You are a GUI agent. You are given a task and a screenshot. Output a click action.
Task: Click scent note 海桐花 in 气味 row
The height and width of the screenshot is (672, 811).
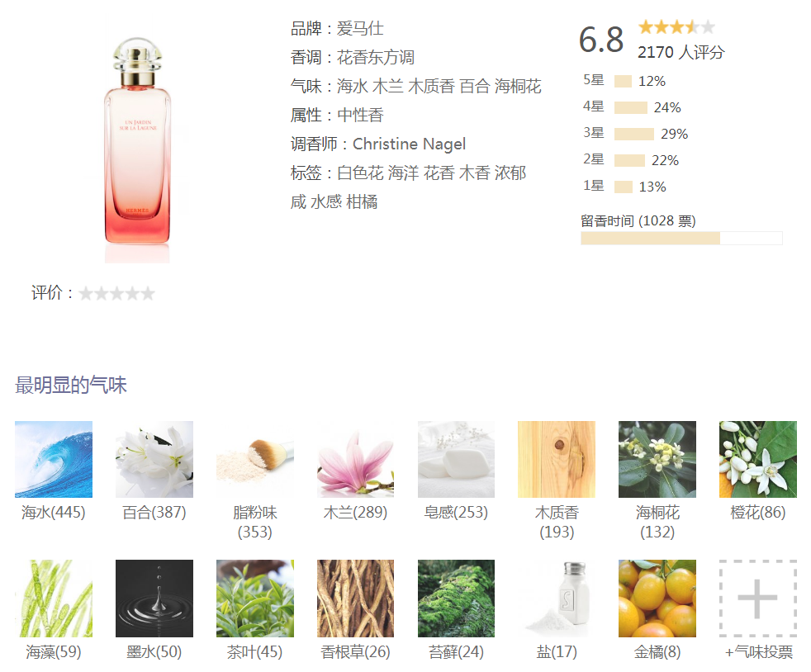(x=519, y=87)
